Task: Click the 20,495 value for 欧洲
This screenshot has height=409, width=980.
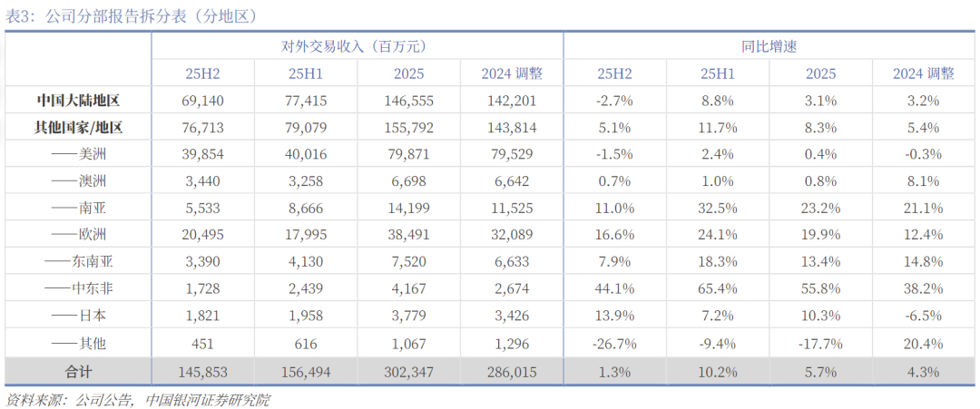Action: point(202,235)
